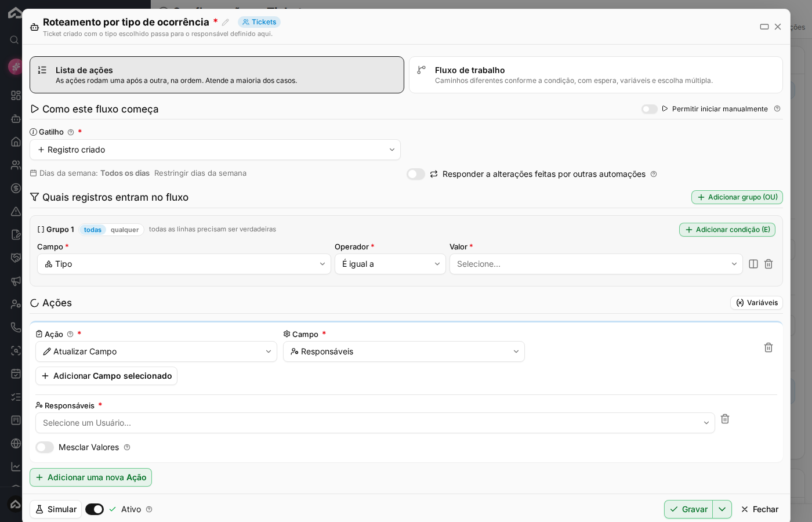The height and width of the screenshot is (522, 812).
Task: Click help icon next to Permitir iniciar manualmente
Action: point(777,108)
